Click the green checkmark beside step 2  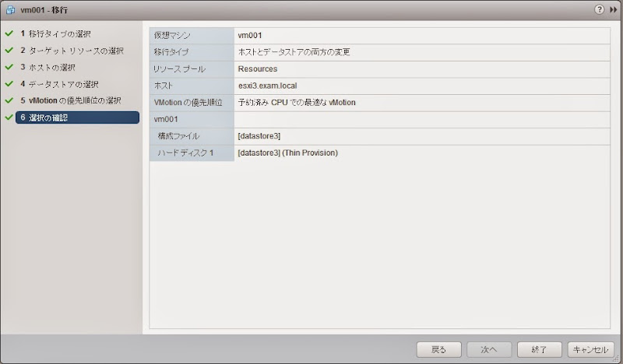click(9, 51)
